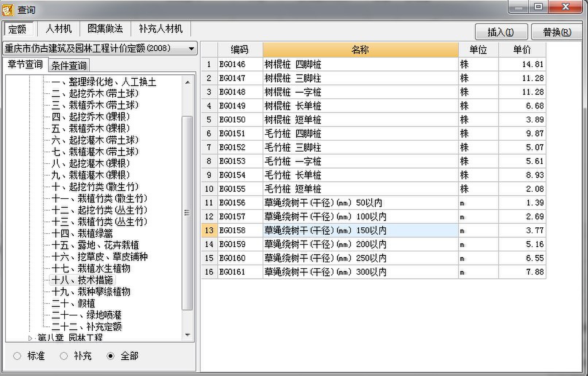Click the 插入(I) button
Image resolution: width=588 pixels, height=376 pixels.
(501, 32)
